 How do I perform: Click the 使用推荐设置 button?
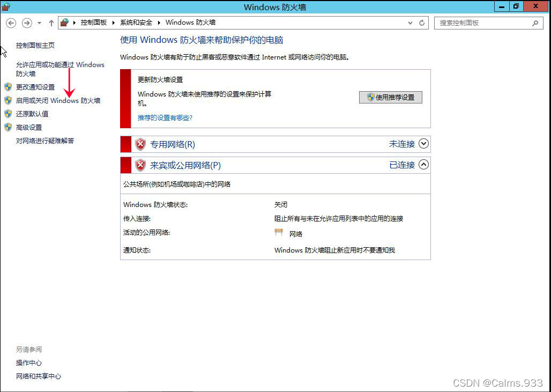(390, 98)
